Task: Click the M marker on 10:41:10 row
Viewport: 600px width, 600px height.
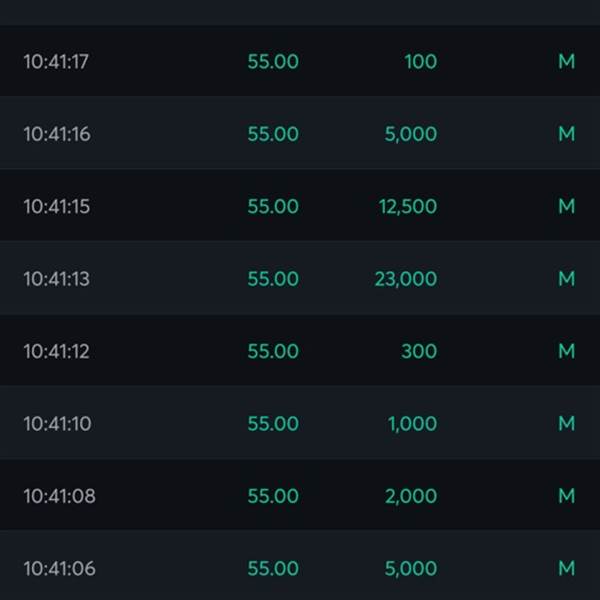Action: 566,423
